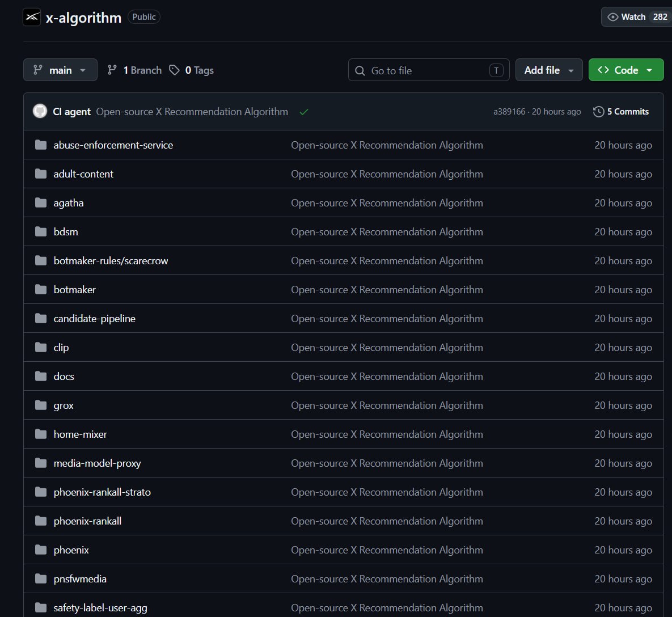Click folder icon for phoenix

click(x=41, y=550)
